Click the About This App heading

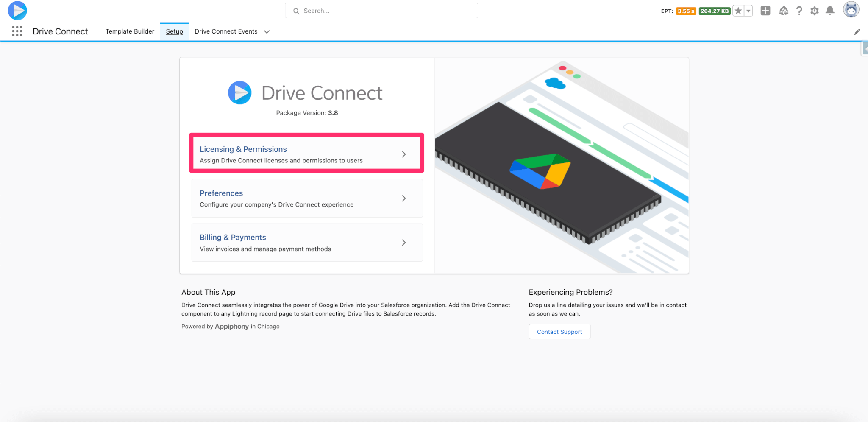pos(209,292)
